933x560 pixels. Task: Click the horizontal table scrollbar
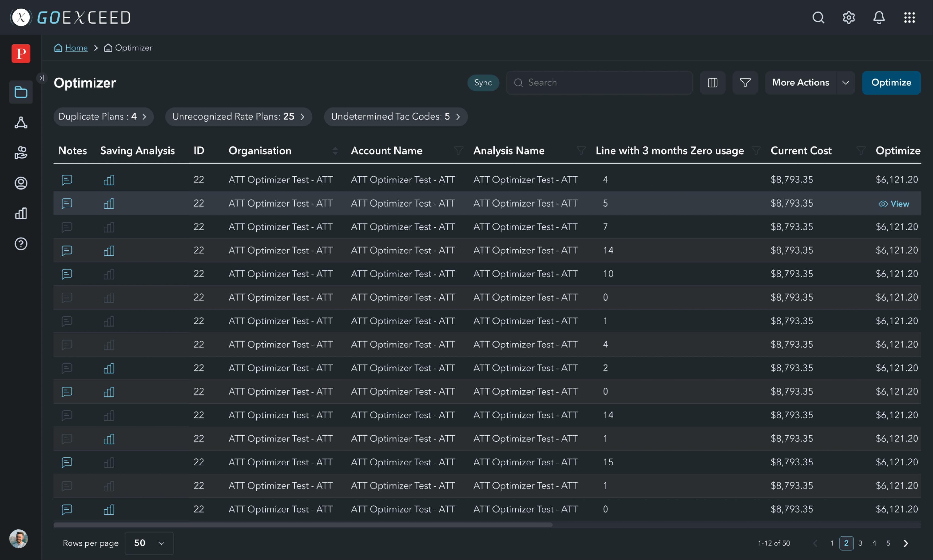click(302, 525)
